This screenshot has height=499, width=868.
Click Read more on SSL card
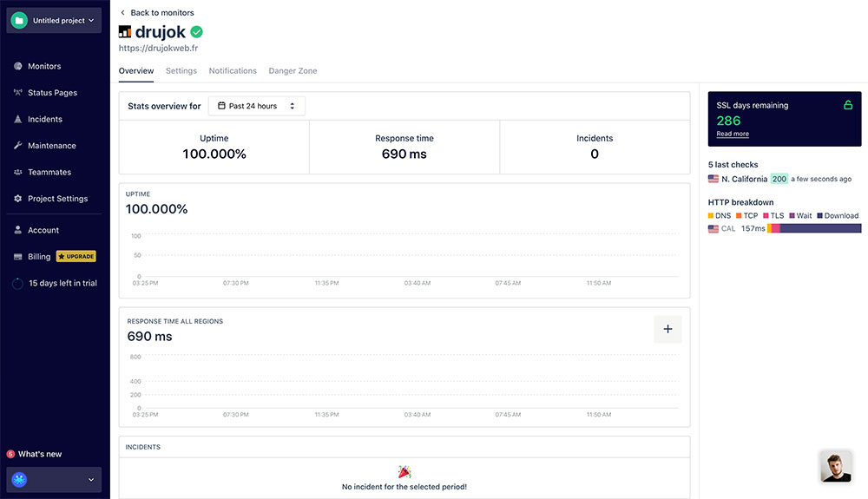733,134
